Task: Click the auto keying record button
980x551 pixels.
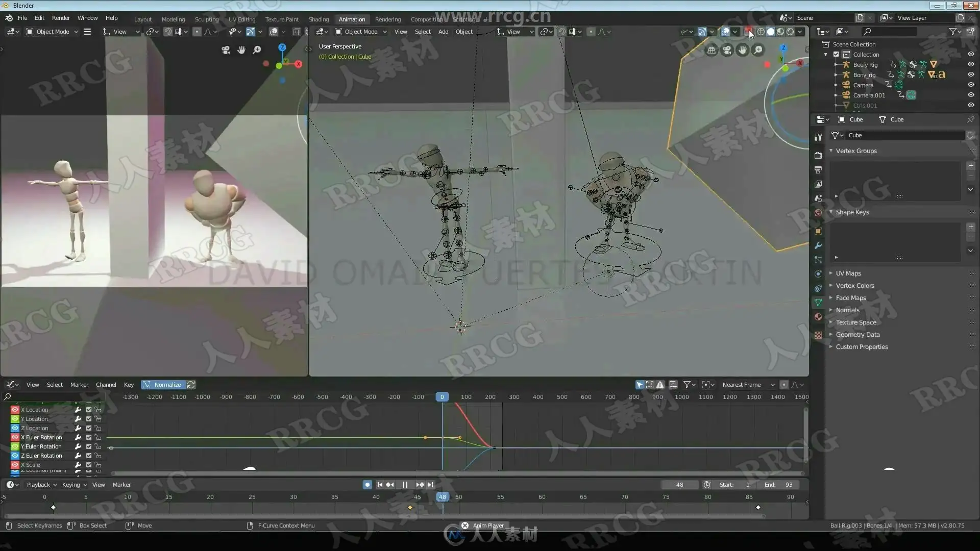Action: tap(367, 485)
